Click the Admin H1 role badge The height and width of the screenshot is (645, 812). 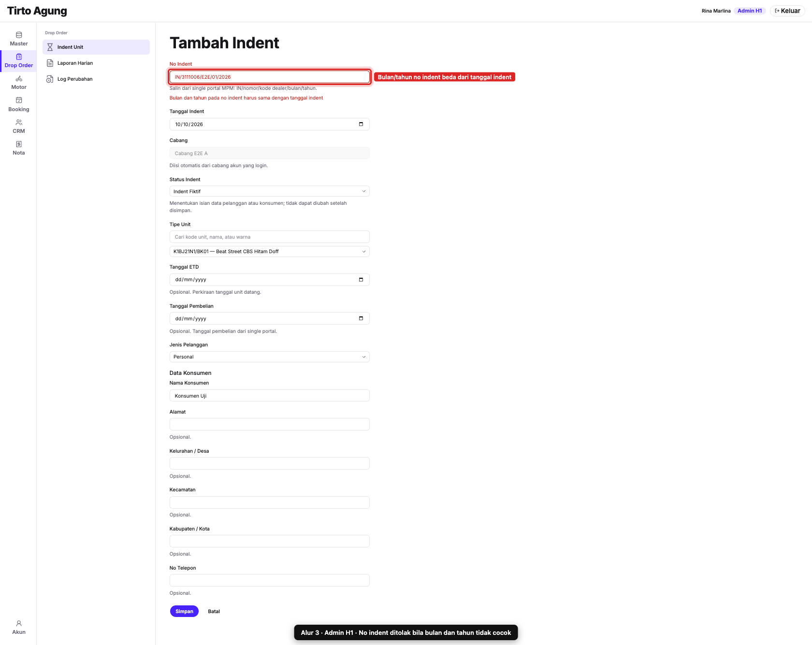pyautogui.click(x=750, y=11)
